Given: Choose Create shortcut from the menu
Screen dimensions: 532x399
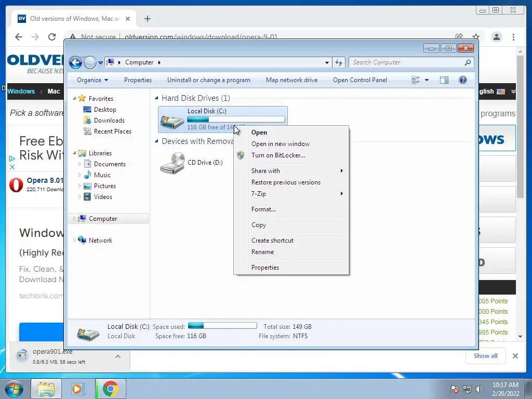Looking at the screenshot, I should click(272, 240).
